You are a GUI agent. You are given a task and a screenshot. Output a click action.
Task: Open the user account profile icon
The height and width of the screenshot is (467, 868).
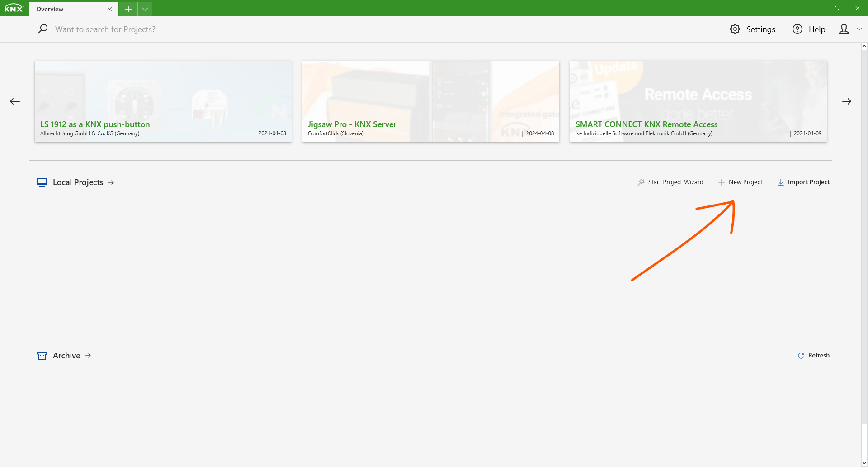point(844,29)
